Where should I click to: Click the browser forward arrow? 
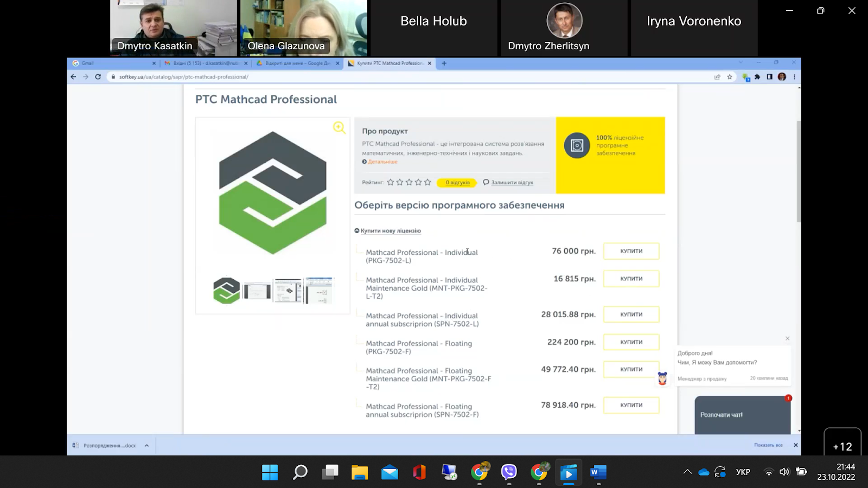point(86,77)
